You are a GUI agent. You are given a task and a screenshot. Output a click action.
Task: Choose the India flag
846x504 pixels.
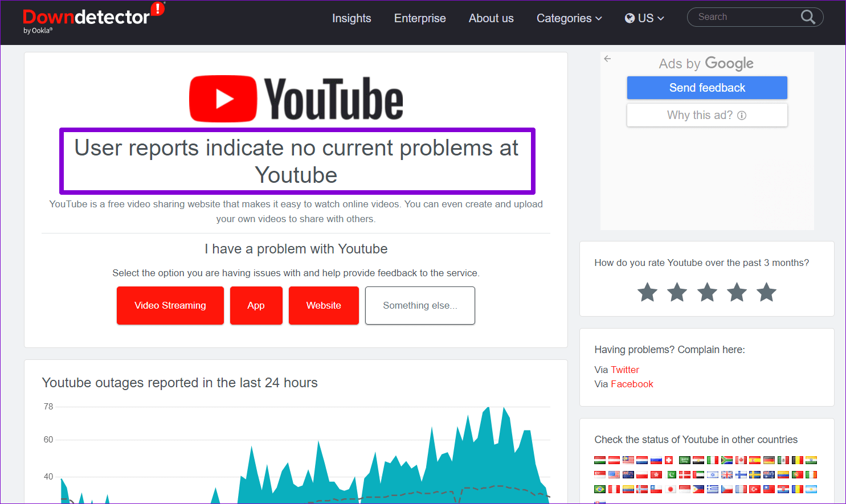(x=811, y=460)
